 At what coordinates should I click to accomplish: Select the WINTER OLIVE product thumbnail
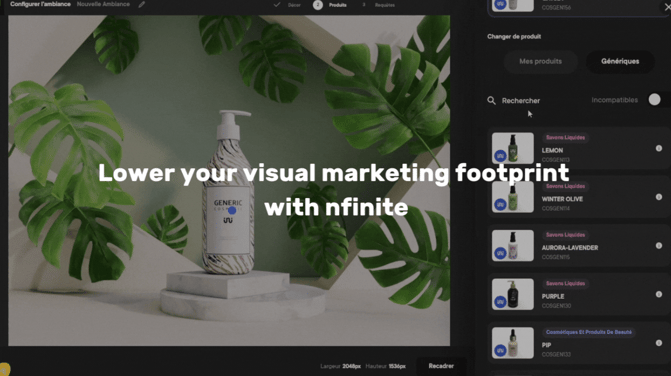[x=513, y=197]
